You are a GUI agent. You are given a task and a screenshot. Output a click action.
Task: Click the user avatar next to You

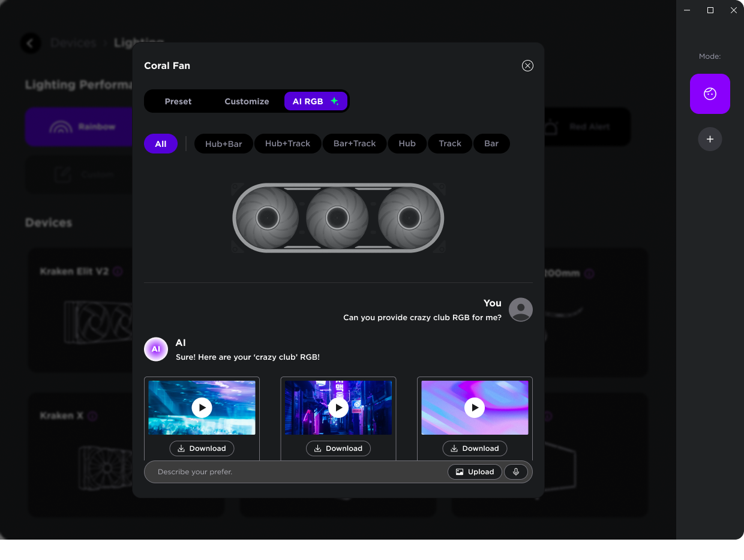(521, 309)
